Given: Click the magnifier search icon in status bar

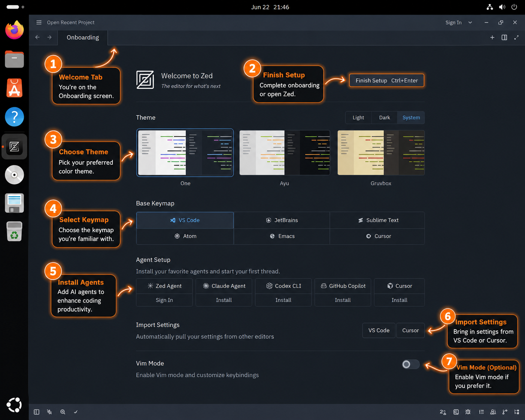Looking at the screenshot, I should click(63, 412).
